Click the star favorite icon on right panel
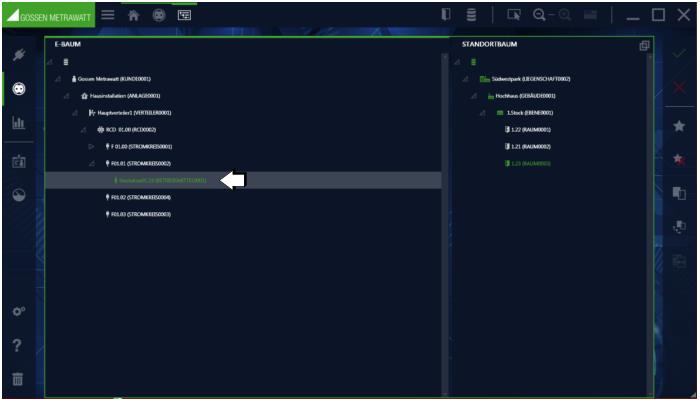This screenshot has height=401, width=700. pyautogui.click(x=679, y=126)
